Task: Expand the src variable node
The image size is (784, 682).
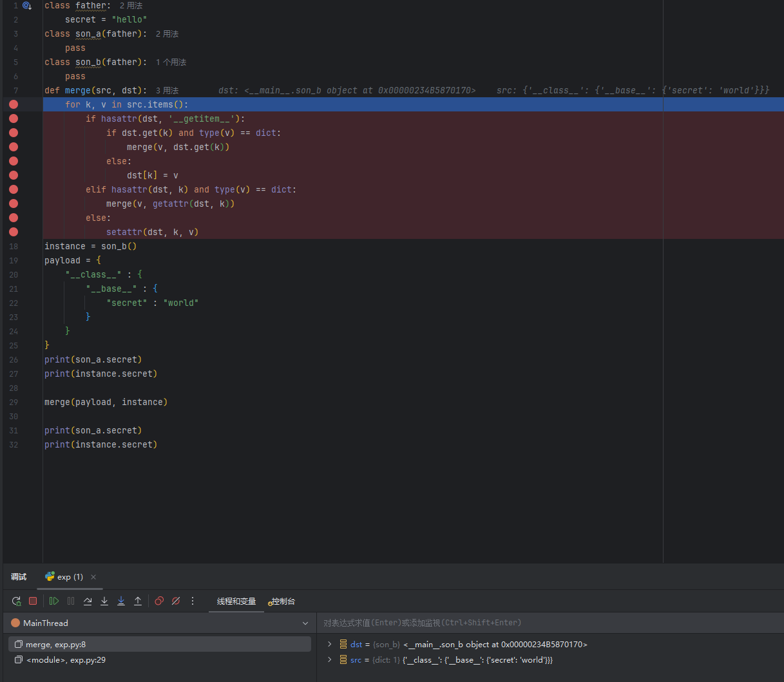Action: coord(329,659)
